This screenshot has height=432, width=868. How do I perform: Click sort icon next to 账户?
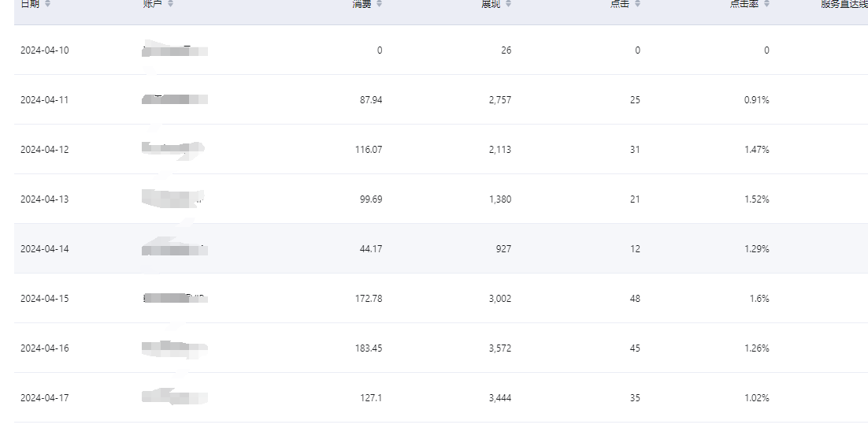[x=170, y=4]
